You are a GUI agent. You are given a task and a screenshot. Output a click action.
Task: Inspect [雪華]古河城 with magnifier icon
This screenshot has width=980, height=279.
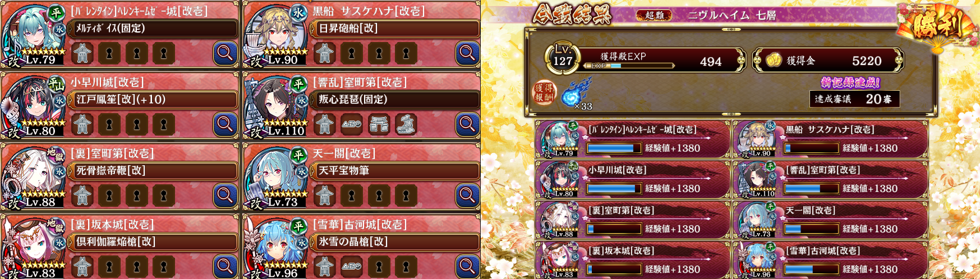467,267
